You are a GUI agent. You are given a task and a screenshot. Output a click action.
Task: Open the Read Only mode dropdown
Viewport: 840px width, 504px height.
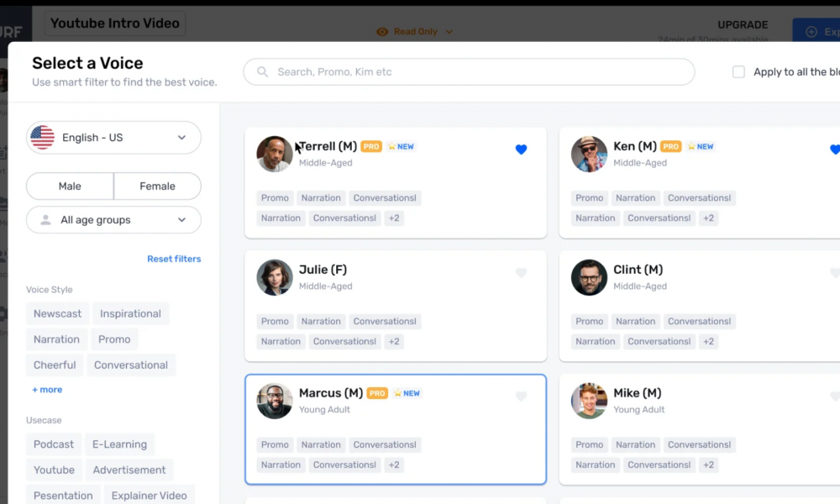(415, 32)
